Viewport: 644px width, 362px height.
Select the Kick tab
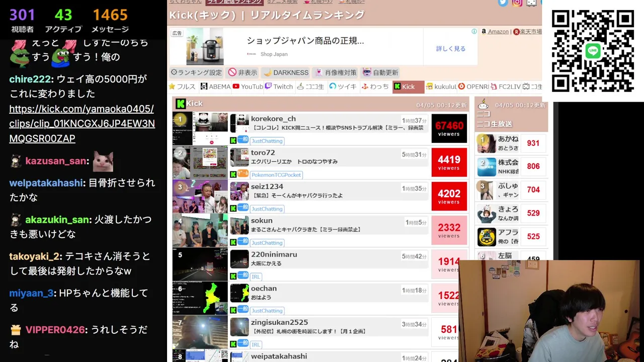tap(408, 87)
